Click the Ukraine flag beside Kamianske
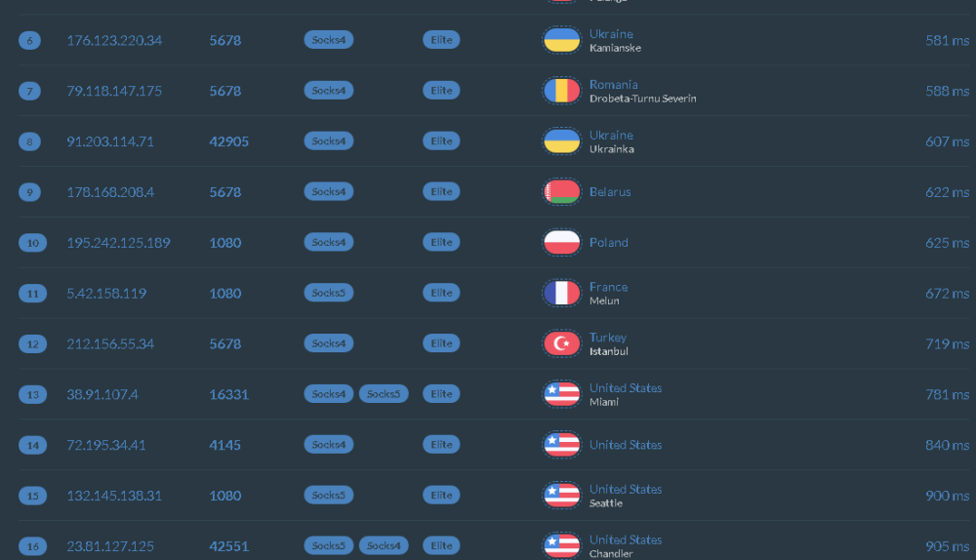This screenshot has width=976, height=560. [x=561, y=40]
